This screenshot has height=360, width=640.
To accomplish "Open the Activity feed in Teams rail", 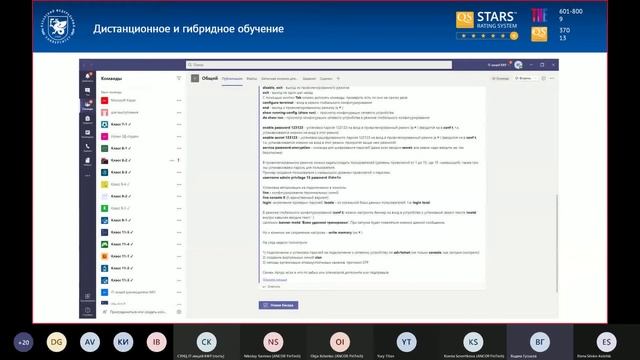I will (x=87, y=77).
